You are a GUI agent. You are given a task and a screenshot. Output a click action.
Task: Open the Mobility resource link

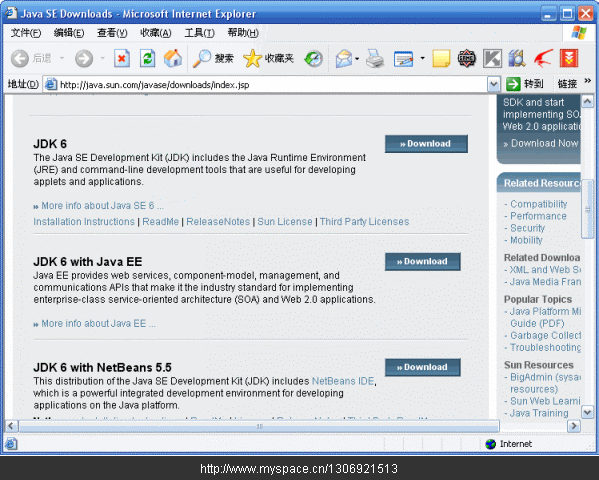526,240
